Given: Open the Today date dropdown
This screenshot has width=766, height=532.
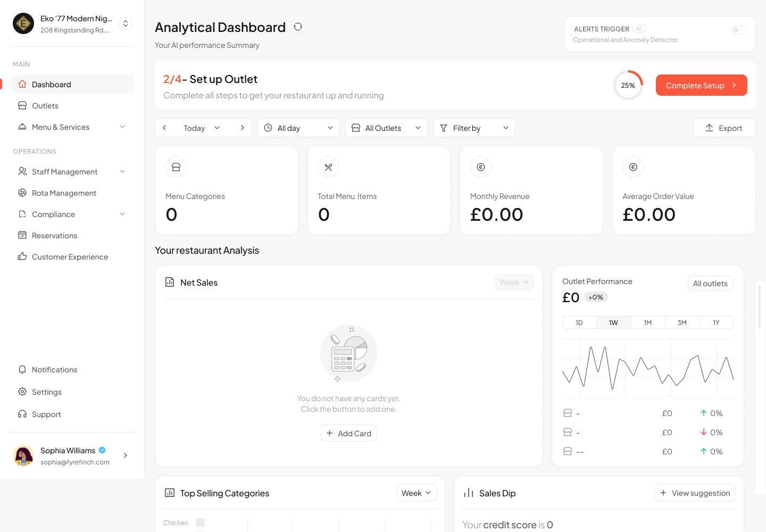Looking at the screenshot, I should tap(202, 128).
